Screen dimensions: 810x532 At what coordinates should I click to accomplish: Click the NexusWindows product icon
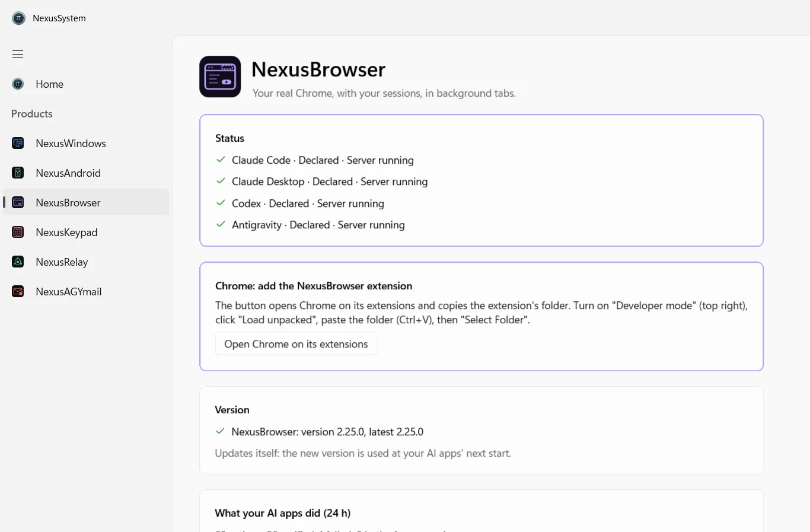click(18, 143)
